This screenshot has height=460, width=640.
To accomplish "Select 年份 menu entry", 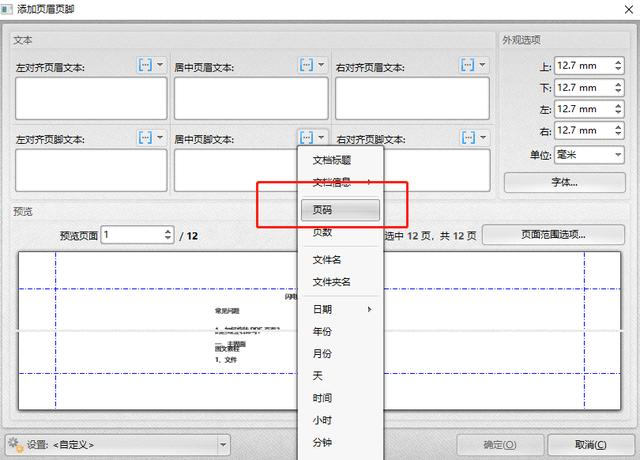I will (x=340, y=331).
